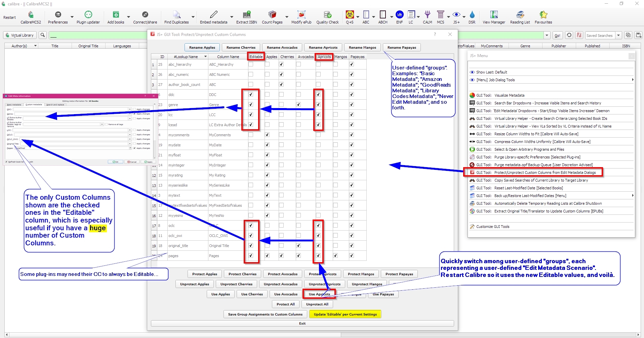This screenshot has height=338, width=644.
Task: Toggle Apples checkbox for mycomments row
Action: [267, 135]
